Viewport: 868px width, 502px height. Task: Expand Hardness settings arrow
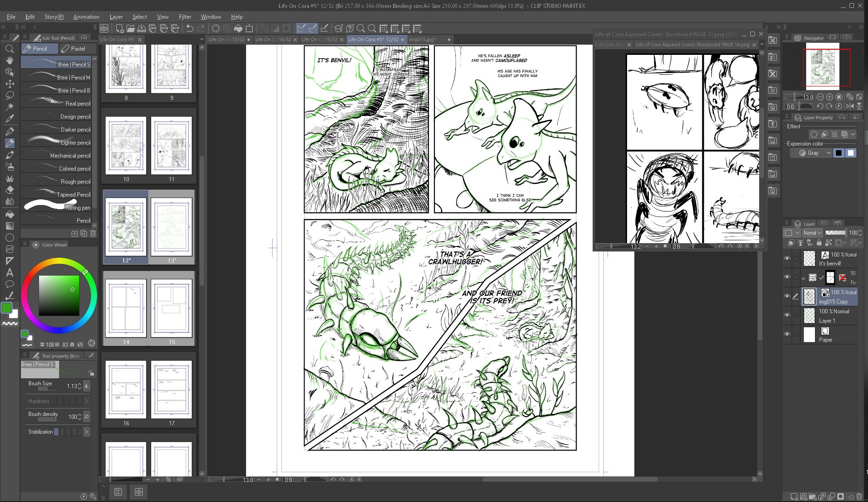click(87, 401)
